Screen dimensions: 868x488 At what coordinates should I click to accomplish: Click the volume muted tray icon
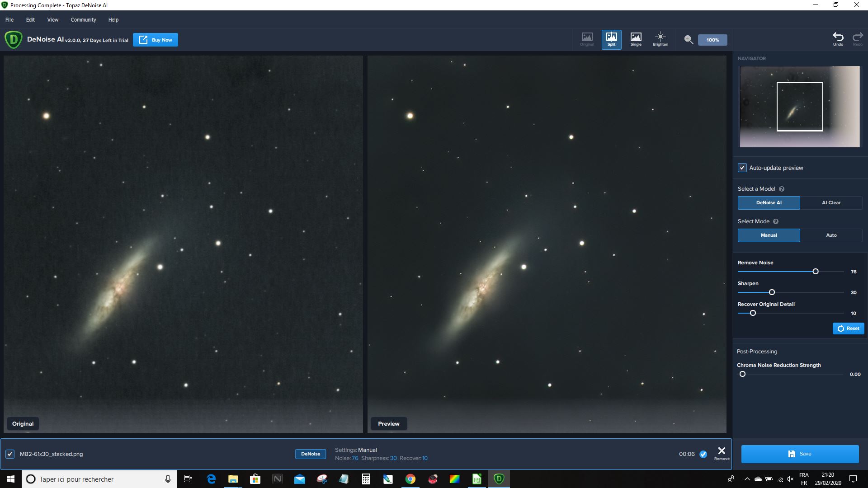pyautogui.click(x=790, y=479)
